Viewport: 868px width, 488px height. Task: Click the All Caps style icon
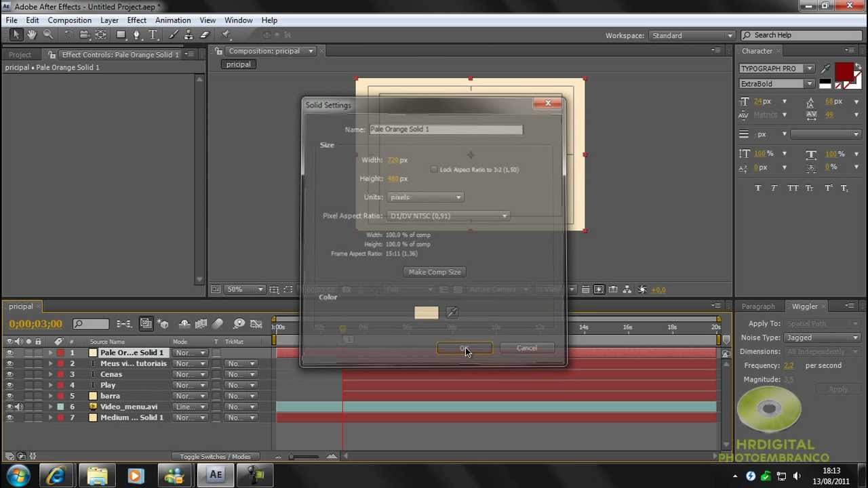point(793,188)
